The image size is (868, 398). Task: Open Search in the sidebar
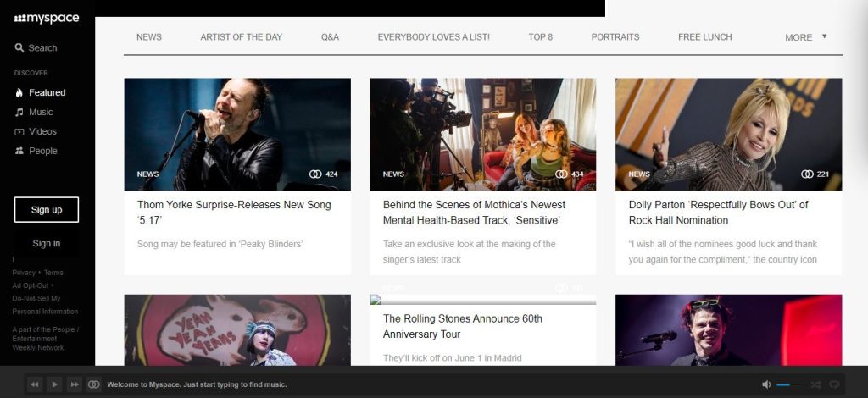(x=36, y=48)
